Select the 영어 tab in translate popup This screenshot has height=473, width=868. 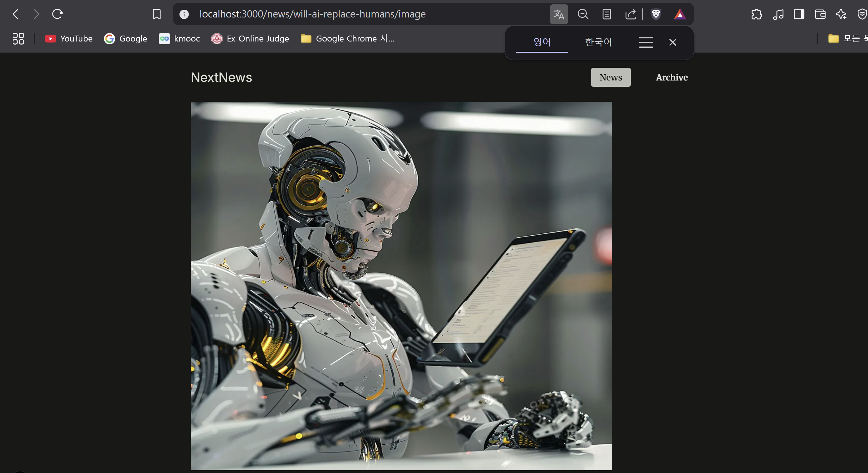(542, 42)
